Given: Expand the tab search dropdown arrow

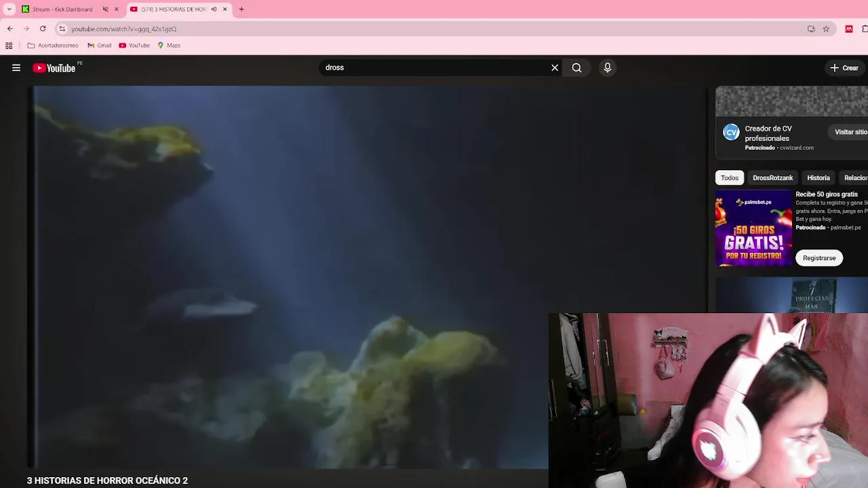Looking at the screenshot, I should (9, 9).
